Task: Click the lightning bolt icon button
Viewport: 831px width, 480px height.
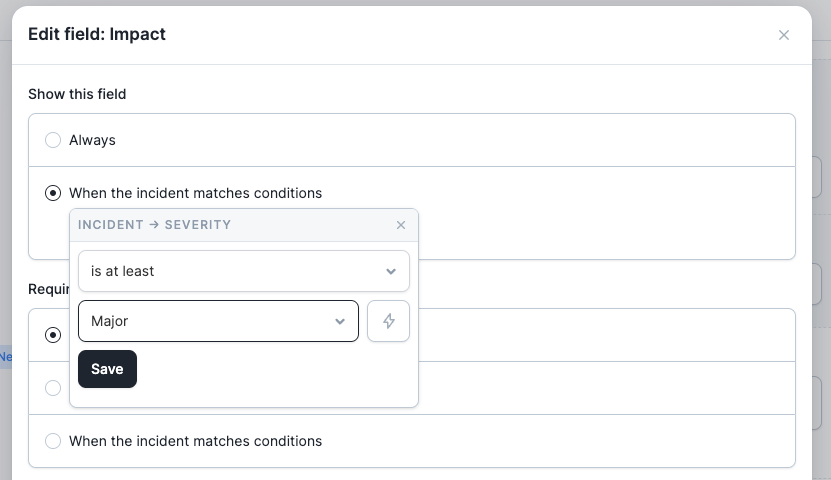Action: (389, 322)
